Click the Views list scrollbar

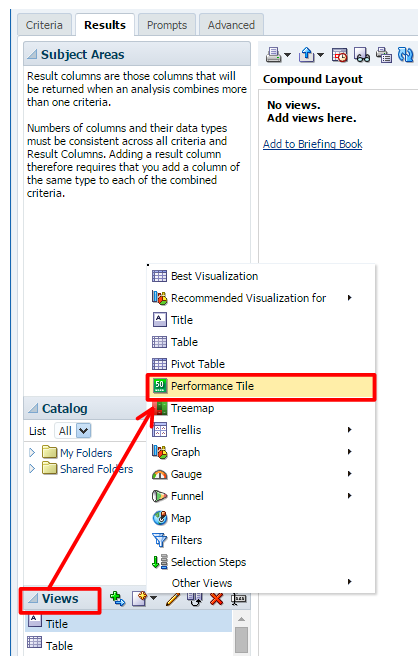coord(241,634)
